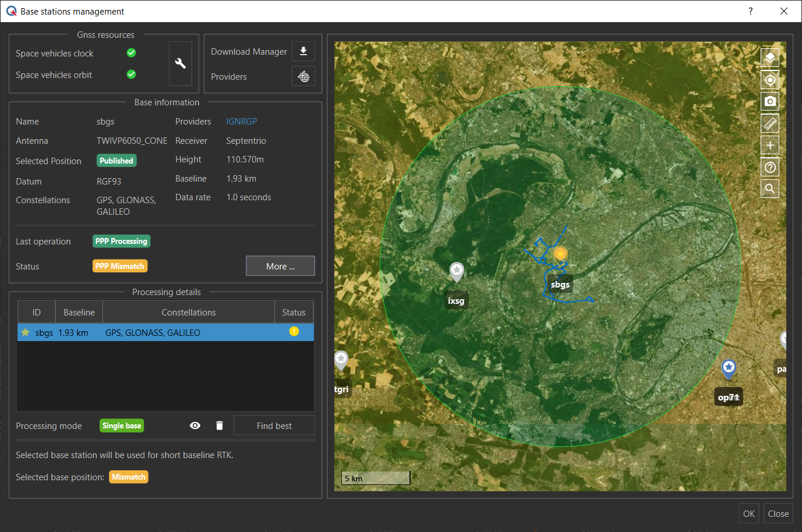Open the map help icon

(x=770, y=167)
